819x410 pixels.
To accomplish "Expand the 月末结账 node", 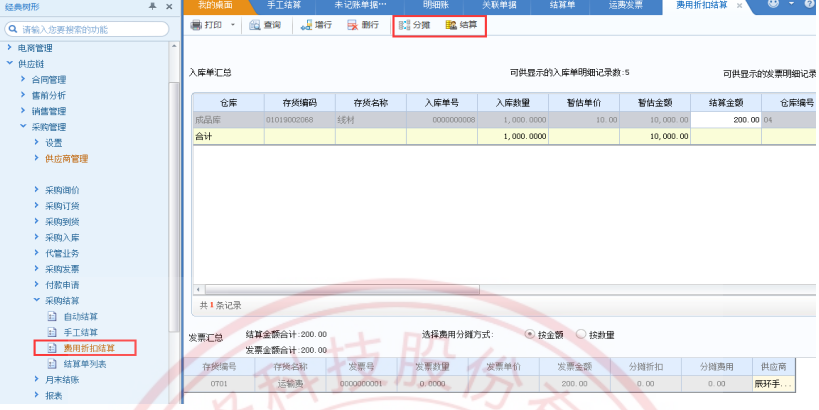I will [37, 379].
